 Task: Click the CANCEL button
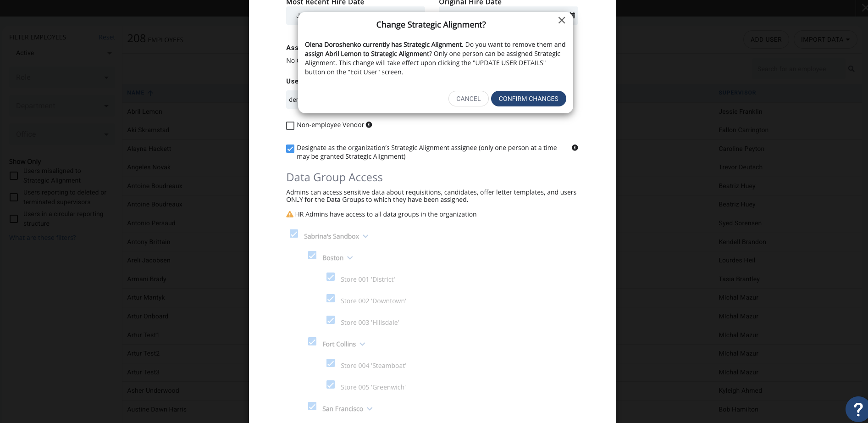coord(469,99)
